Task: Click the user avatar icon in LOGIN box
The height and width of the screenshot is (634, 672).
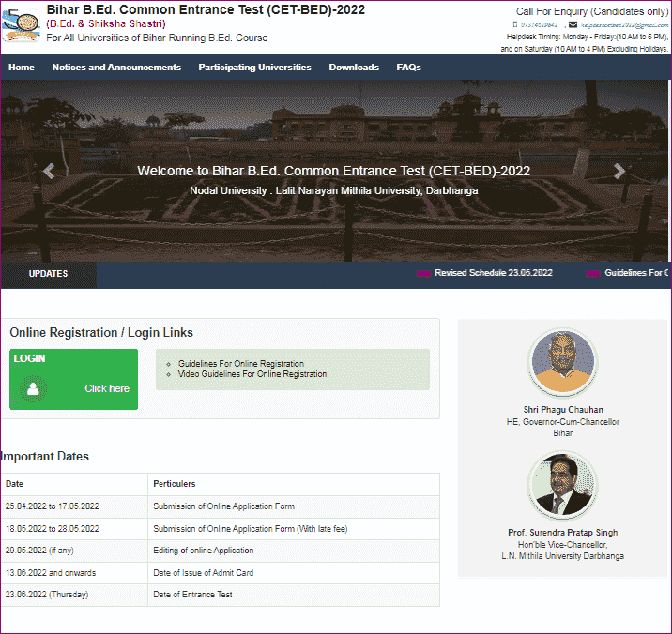Action: click(x=33, y=388)
